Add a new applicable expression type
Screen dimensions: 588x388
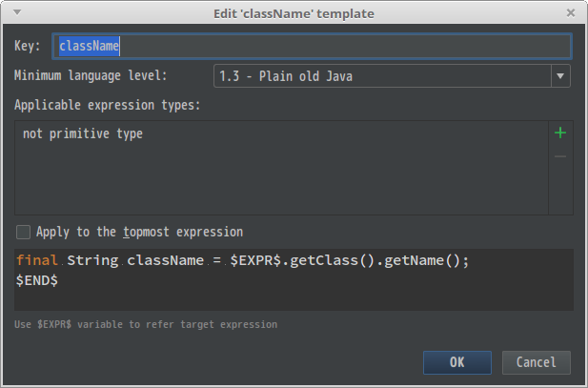pos(560,133)
